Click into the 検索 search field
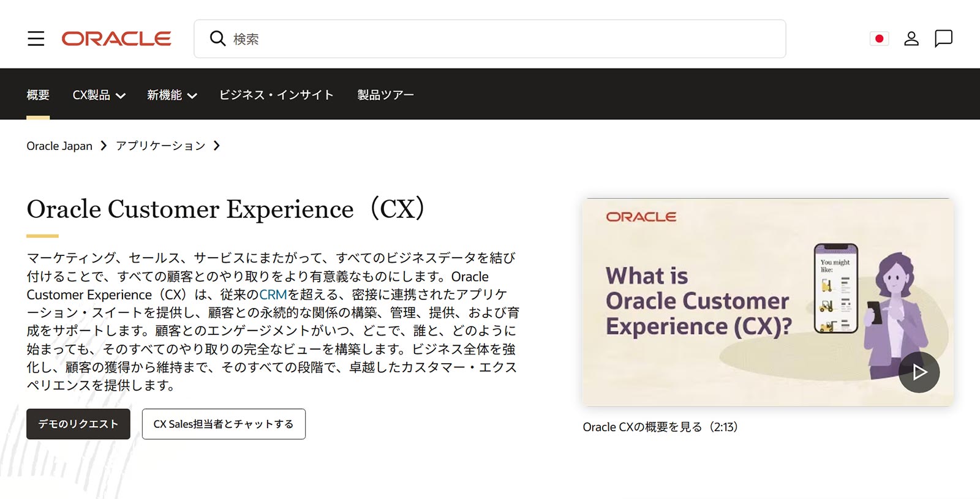 click(x=490, y=39)
